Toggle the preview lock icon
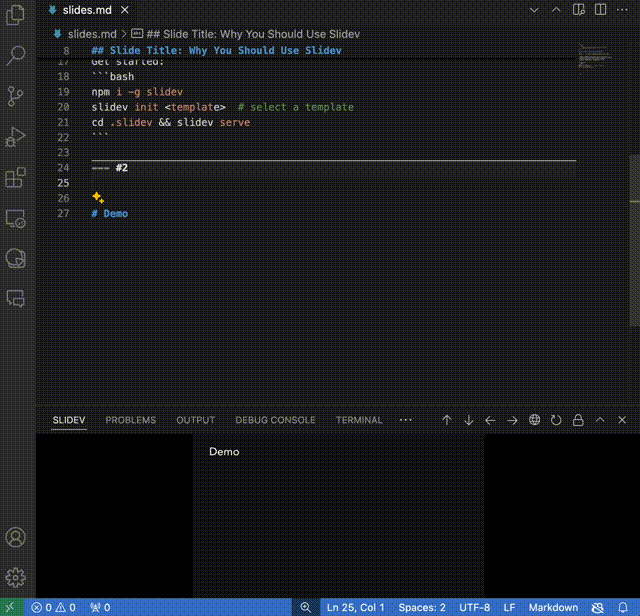 pos(578,420)
